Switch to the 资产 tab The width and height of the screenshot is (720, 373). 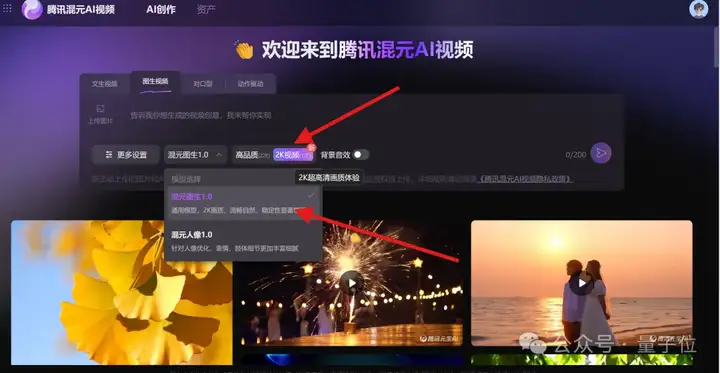pos(206,10)
